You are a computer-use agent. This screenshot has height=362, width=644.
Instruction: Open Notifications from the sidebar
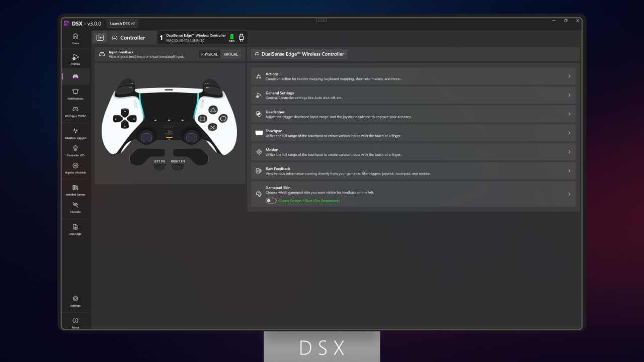[x=75, y=95]
